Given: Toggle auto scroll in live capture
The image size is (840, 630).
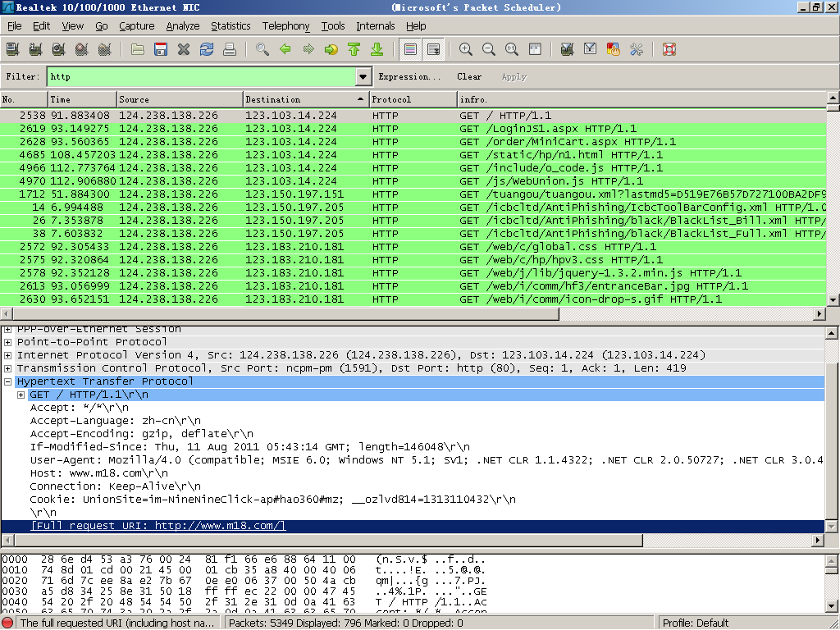Looking at the screenshot, I should pyautogui.click(x=433, y=49).
